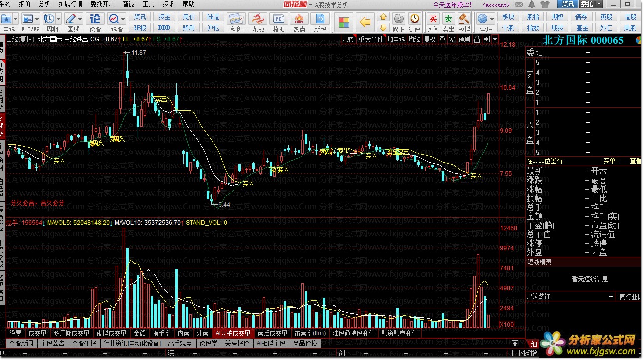The image size is (644, 360).
Task: Expand the 周期 period dropdown arrow
Action: pyautogui.click(x=59, y=19)
